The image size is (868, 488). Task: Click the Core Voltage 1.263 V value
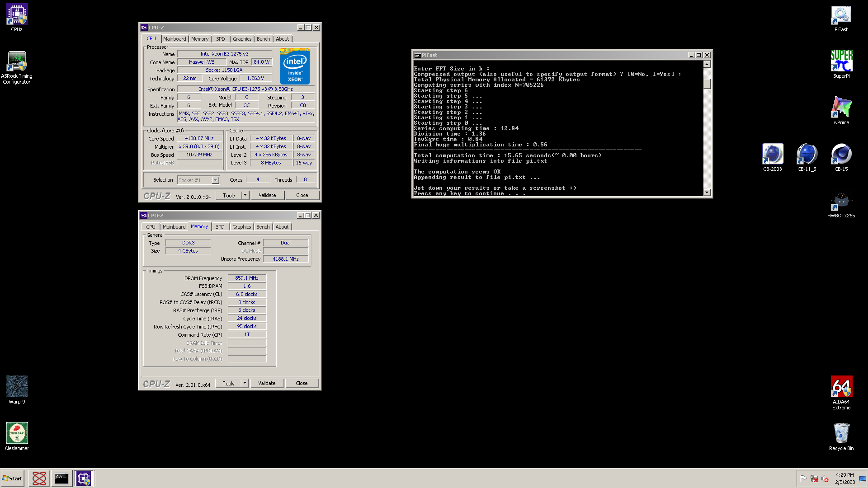(x=255, y=79)
